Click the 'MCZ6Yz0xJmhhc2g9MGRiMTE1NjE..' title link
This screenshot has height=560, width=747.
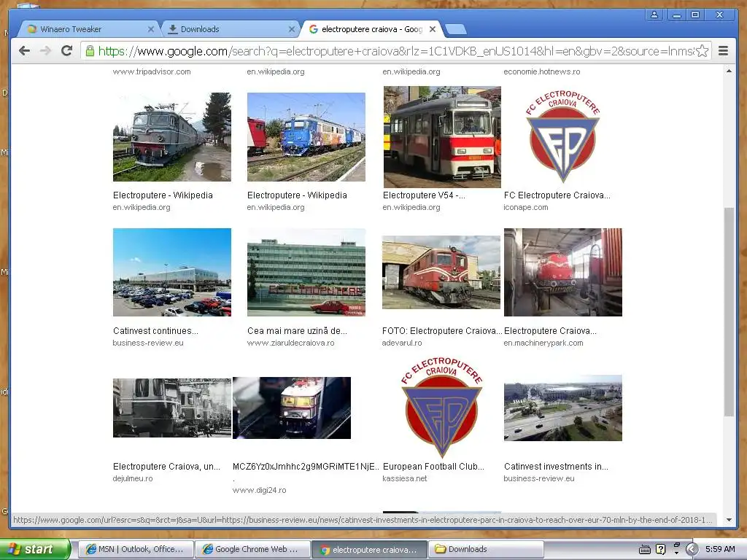(x=306, y=467)
